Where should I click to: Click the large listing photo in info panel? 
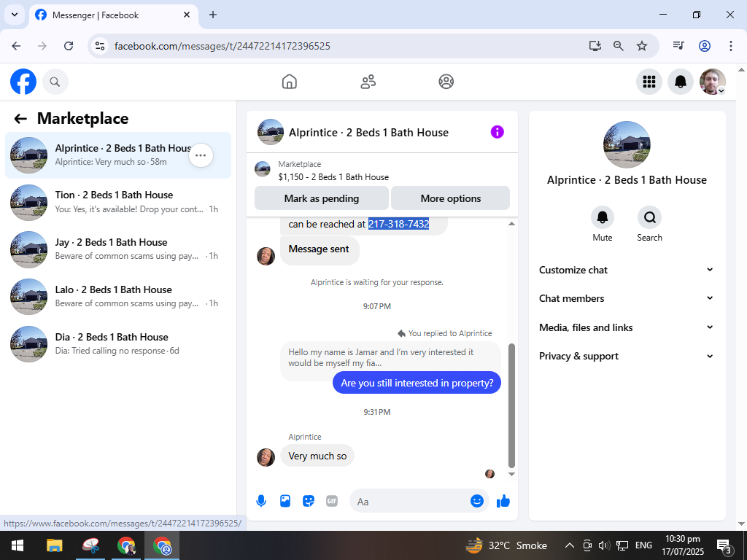point(627,145)
